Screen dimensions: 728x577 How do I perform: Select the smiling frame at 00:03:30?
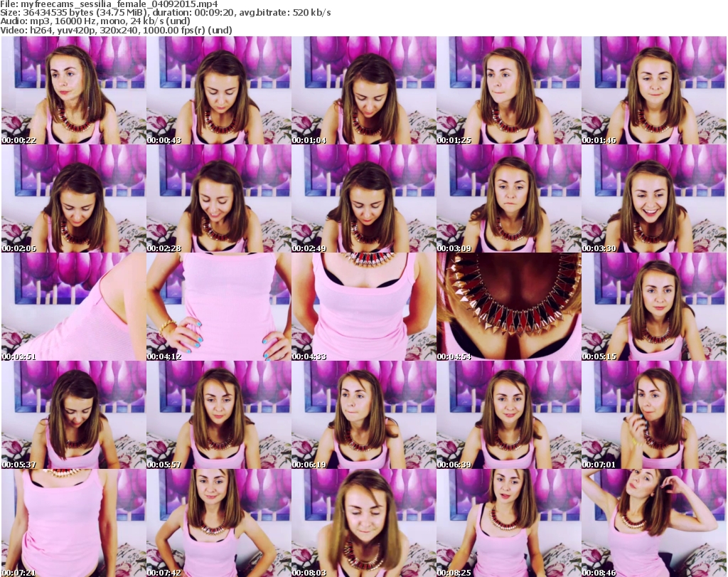(654, 198)
